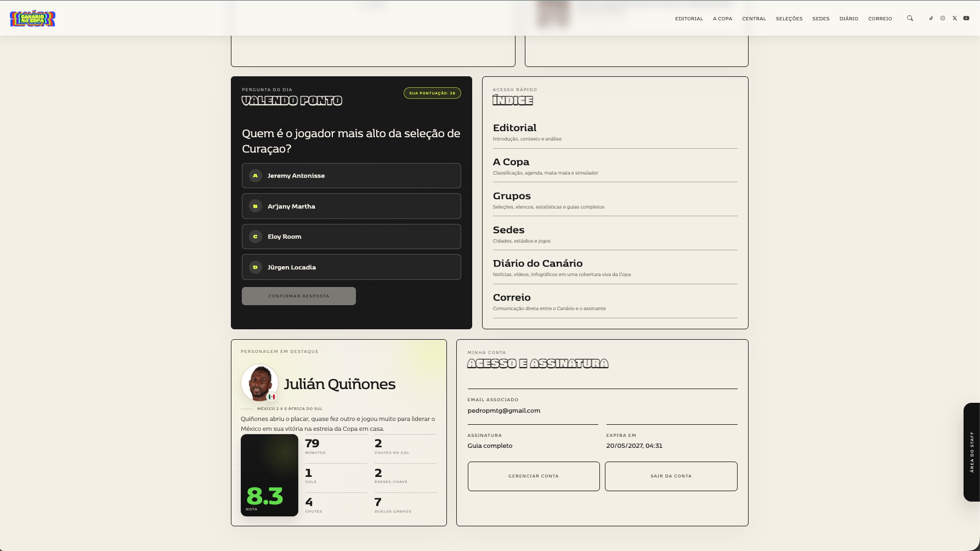
Task: Go to A Copa in the navbar
Action: pos(722,19)
